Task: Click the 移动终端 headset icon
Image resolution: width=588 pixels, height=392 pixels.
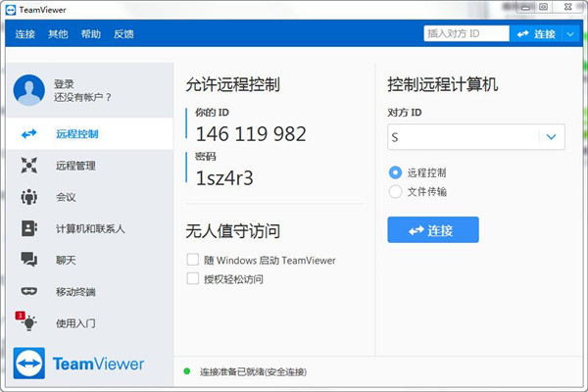Action: coord(28,291)
